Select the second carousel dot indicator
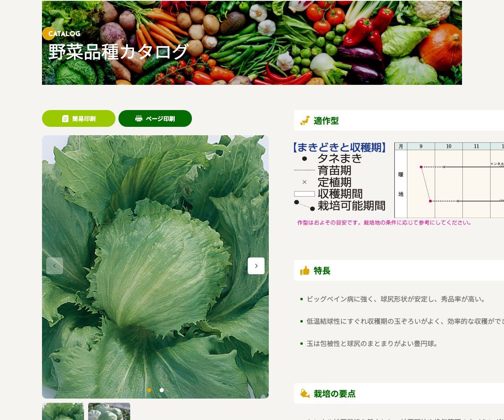Screen dimensions: 504x420 click(162, 390)
